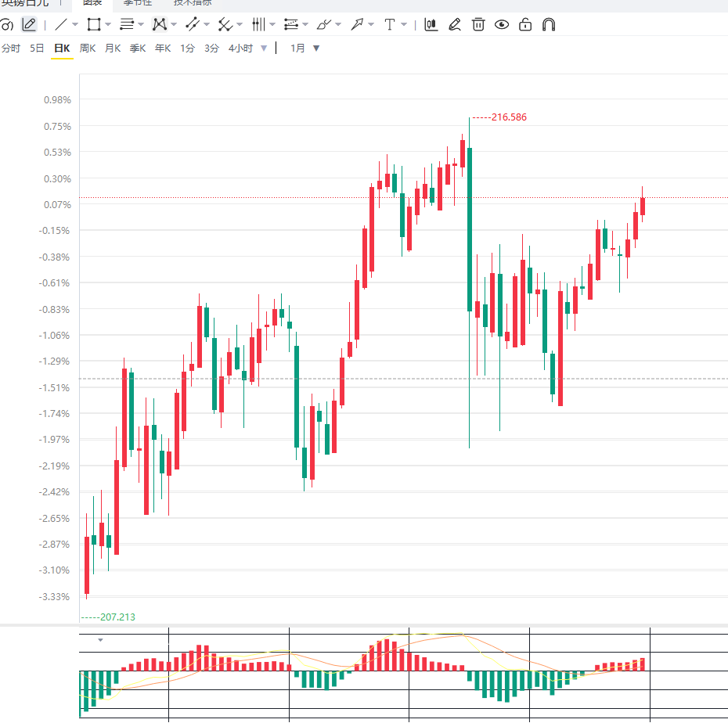Open the more periods dropdown after 4小时
The height and width of the screenshot is (723, 728).
pyautogui.click(x=264, y=49)
